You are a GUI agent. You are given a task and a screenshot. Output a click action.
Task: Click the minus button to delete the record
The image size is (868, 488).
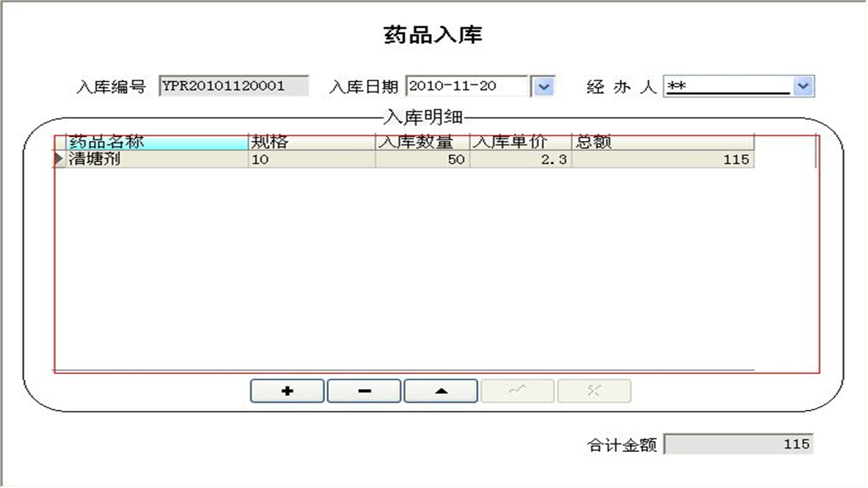coord(364,391)
